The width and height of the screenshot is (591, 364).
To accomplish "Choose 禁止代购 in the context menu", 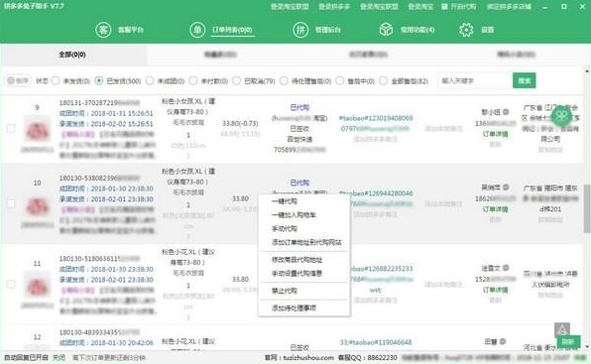I will pos(285,291).
